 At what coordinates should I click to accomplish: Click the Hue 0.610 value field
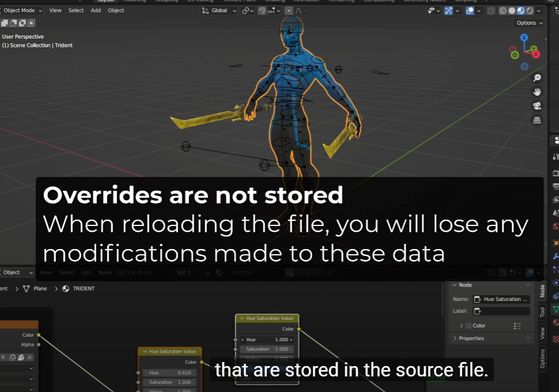169,373
